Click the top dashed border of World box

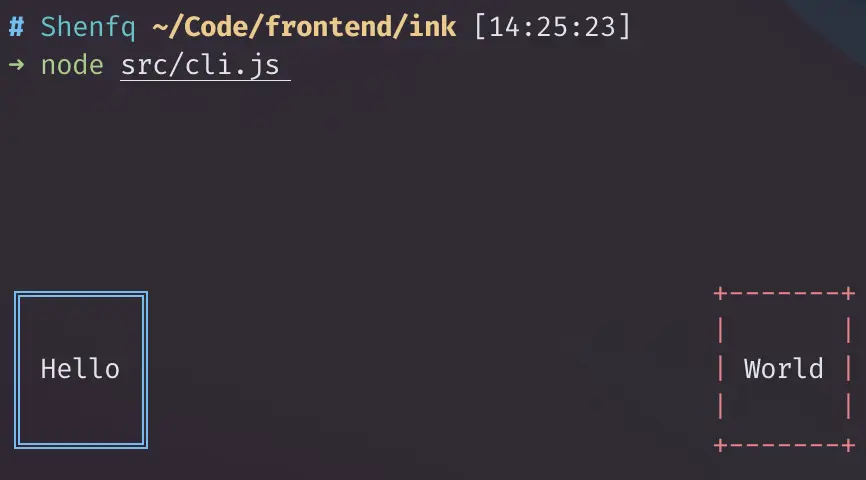pyautogui.click(x=784, y=293)
